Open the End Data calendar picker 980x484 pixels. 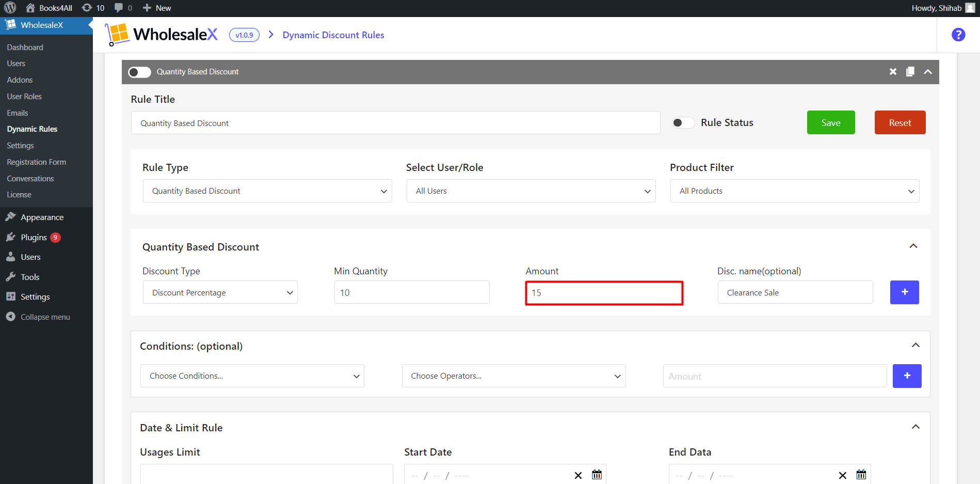(861, 475)
